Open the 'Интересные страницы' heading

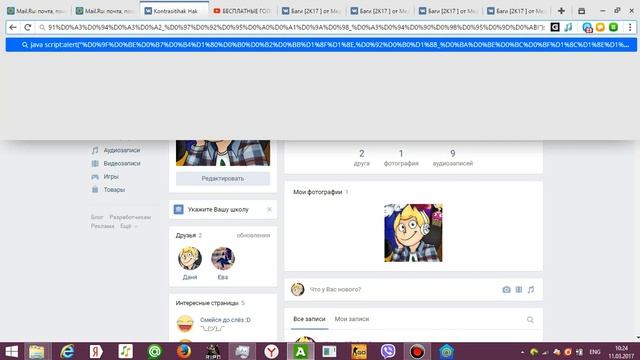click(x=207, y=303)
